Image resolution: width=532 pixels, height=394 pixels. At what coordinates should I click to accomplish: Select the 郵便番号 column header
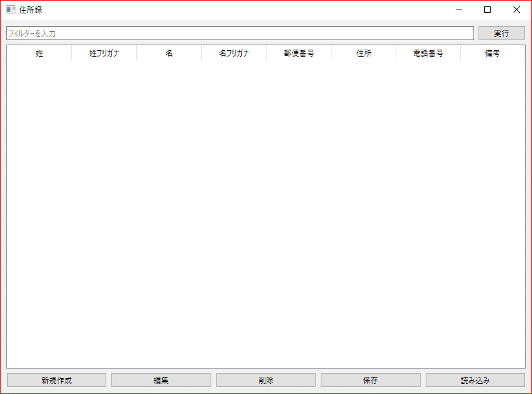tap(299, 53)
